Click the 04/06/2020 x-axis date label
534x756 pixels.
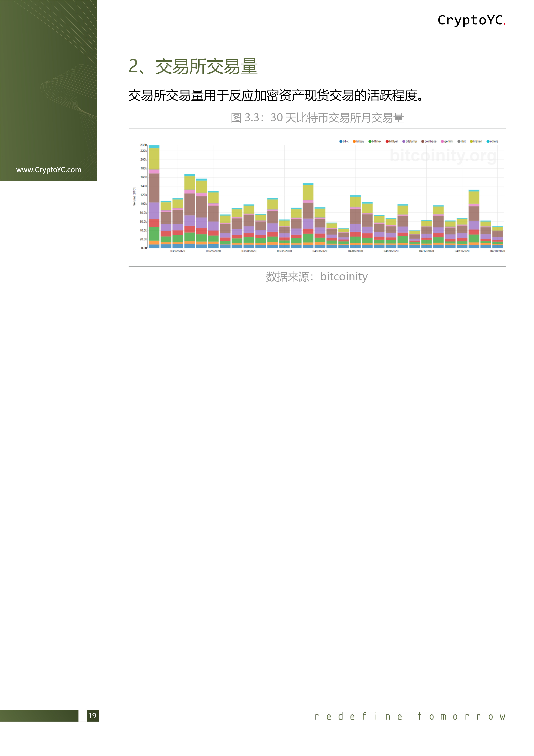point(355,251)
